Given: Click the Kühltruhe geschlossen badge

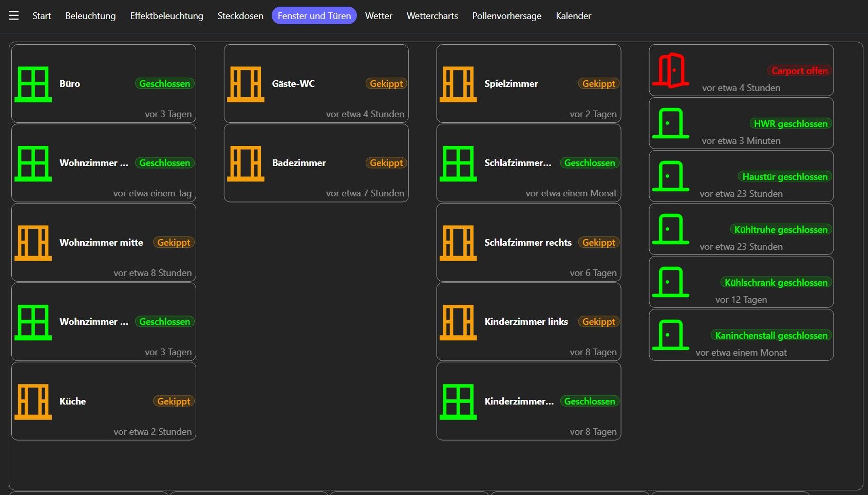Looking at the screenshot, I should [x=781, y=230].
